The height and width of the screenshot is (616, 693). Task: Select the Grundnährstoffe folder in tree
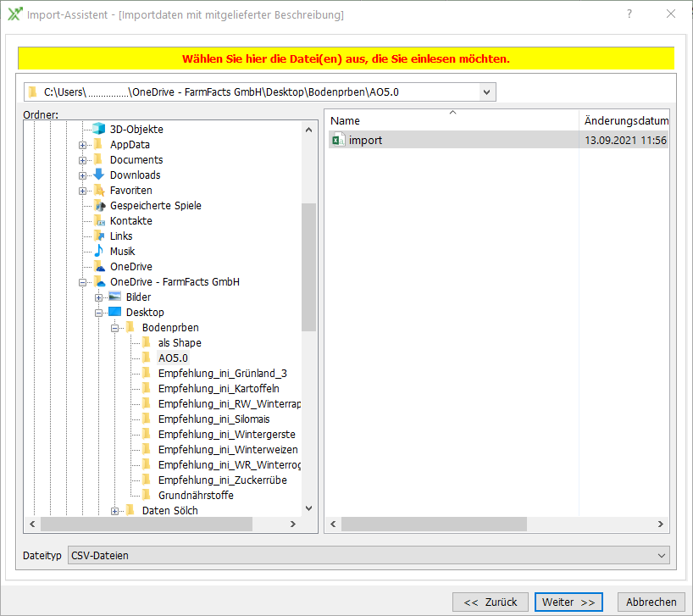pos(195,496)
